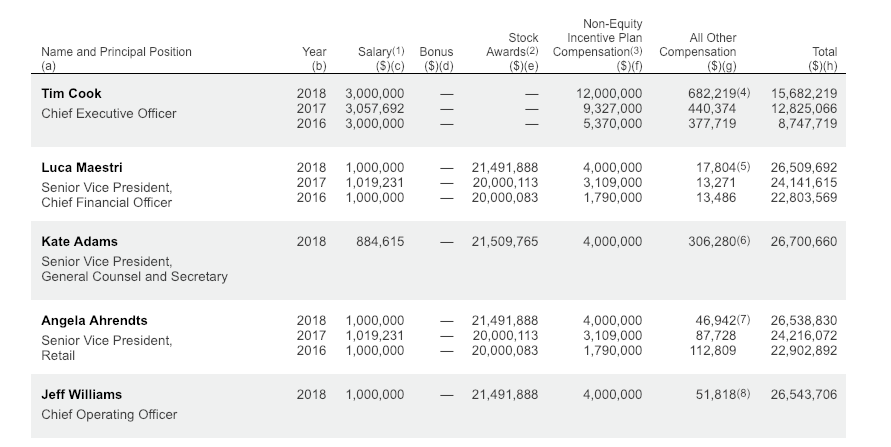
Task: Click the Jeff Williams name cell
Action: [81, 395]
